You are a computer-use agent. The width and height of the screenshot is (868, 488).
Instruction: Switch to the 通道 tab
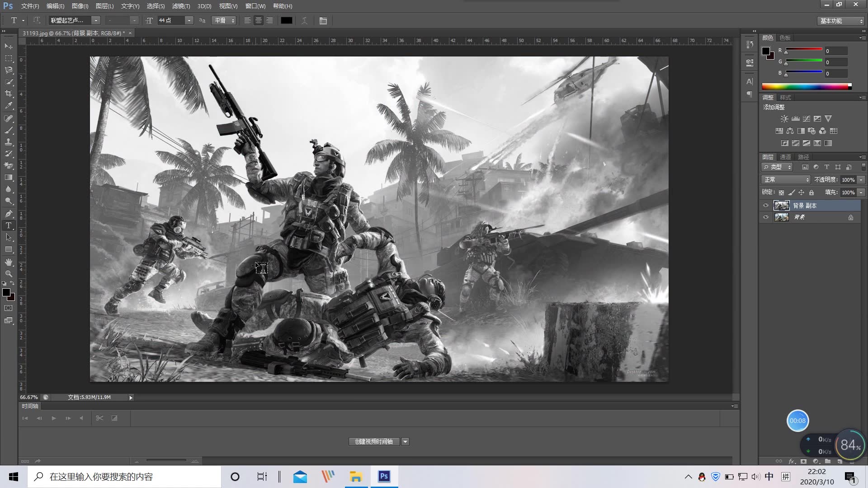[785, 157]
